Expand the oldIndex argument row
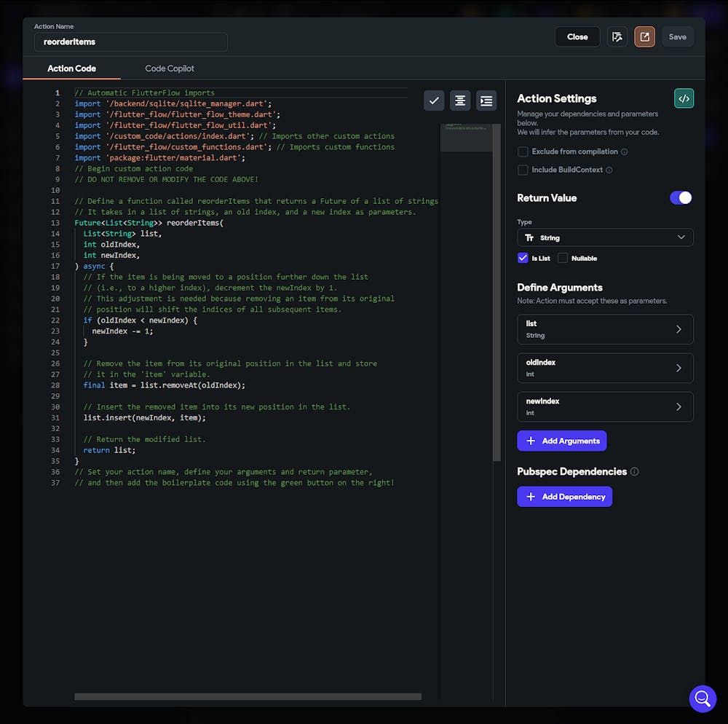728x724 pixels. 605,368
